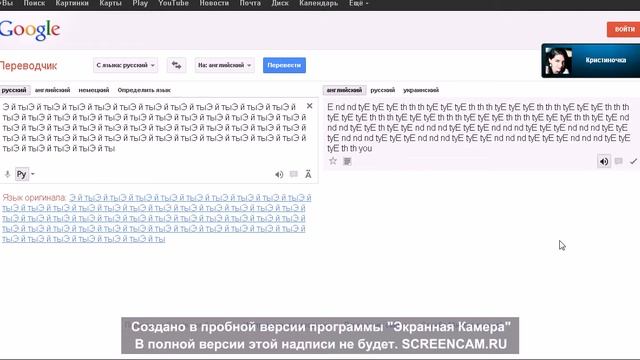Click the microphone voice input icon
The width and height of the screenshot is (640, 360).
[x=7, y=174]
